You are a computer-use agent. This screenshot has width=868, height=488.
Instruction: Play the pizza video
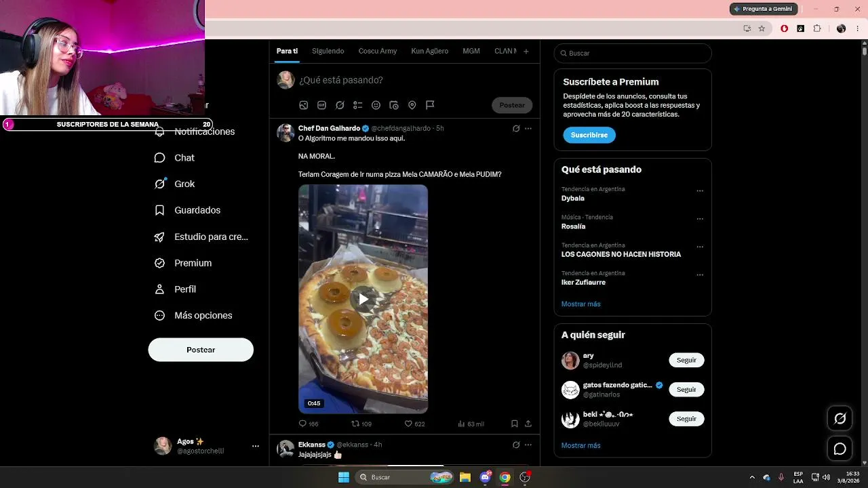coord(363,299)
